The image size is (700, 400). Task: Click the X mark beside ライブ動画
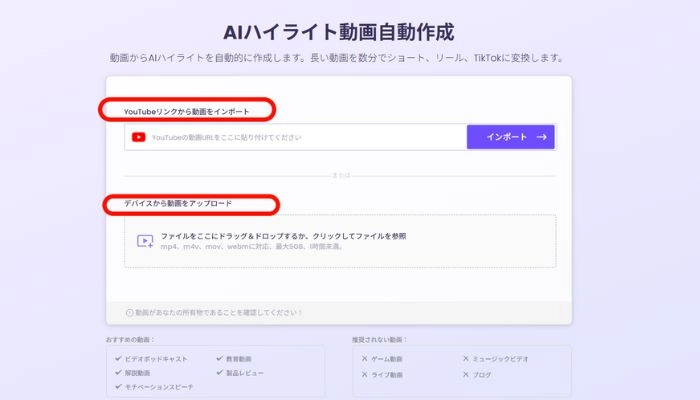coord(364,375)
